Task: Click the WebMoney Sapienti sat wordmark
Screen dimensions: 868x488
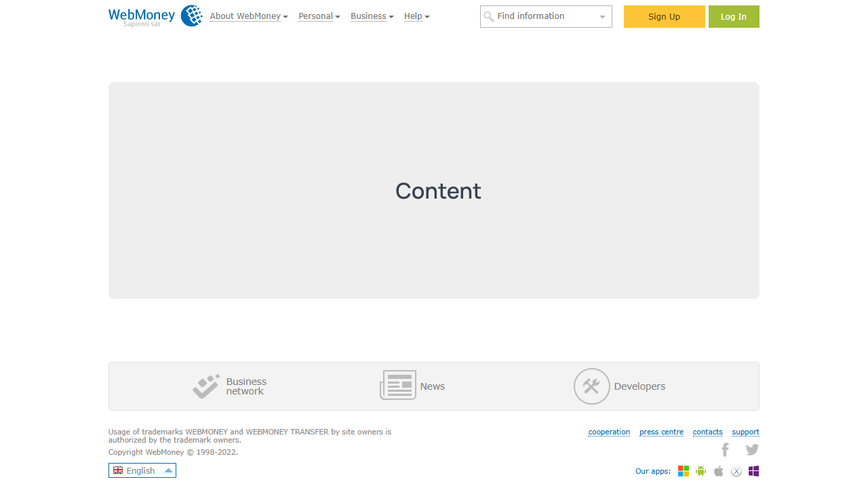Action: click(x=142, y=16)
